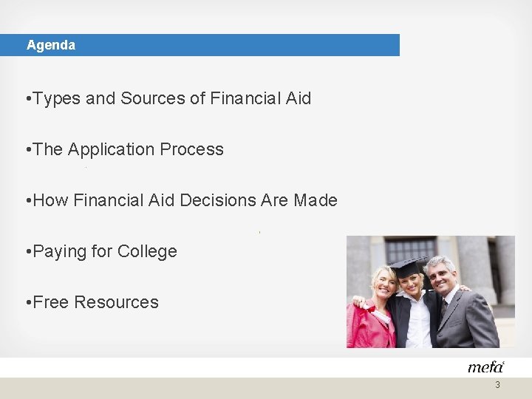Image resolution: width=532 pixels, height=399 pixels.
Task: Select the beige footer band
Action: pos(266,388)
